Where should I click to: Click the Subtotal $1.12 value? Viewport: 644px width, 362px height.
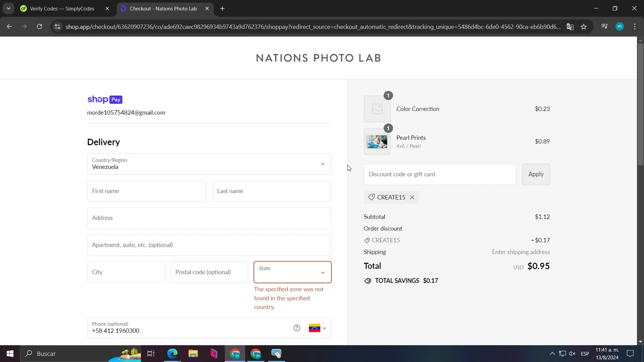542,217
